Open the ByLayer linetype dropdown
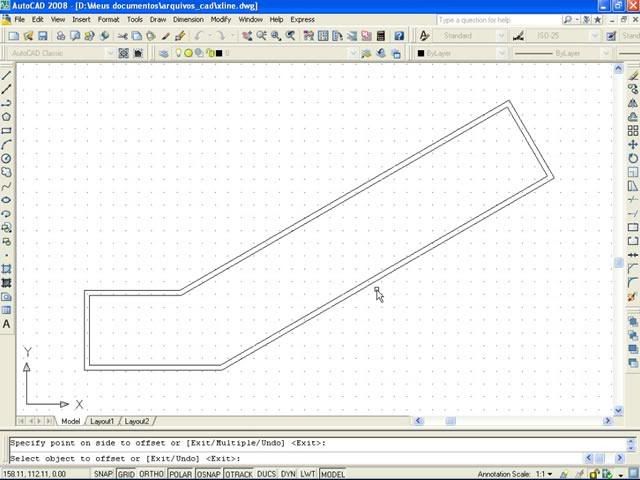640x480 pixels. (x=606, y=53)
